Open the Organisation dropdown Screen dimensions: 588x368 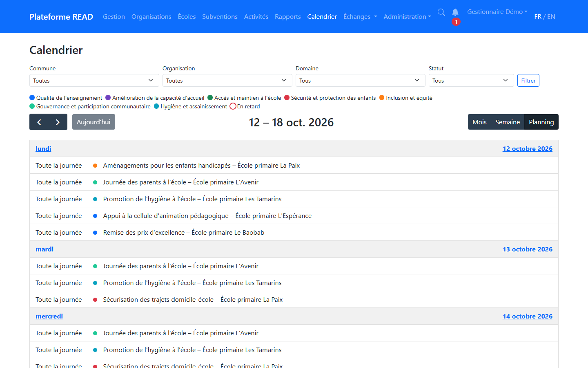tap(227, 81)
